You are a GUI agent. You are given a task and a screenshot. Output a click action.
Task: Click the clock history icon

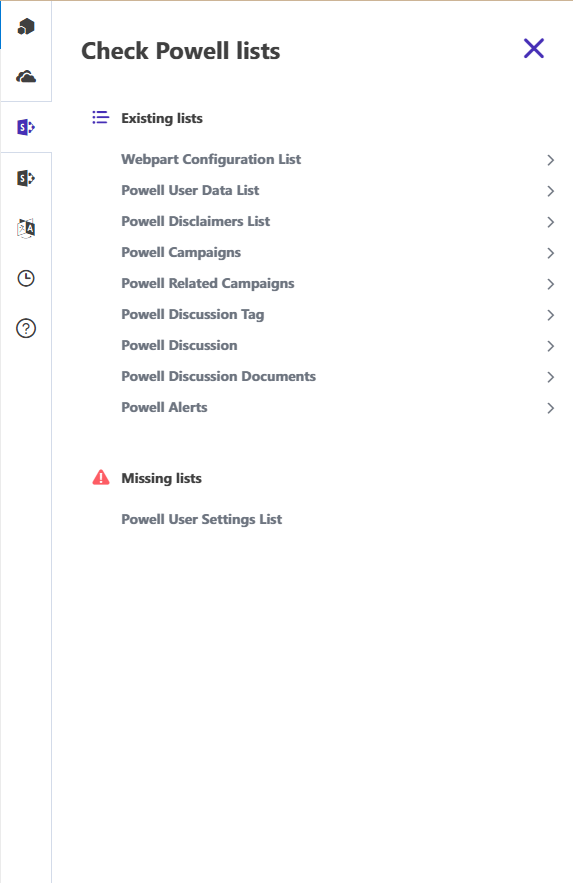click(26, 278)
